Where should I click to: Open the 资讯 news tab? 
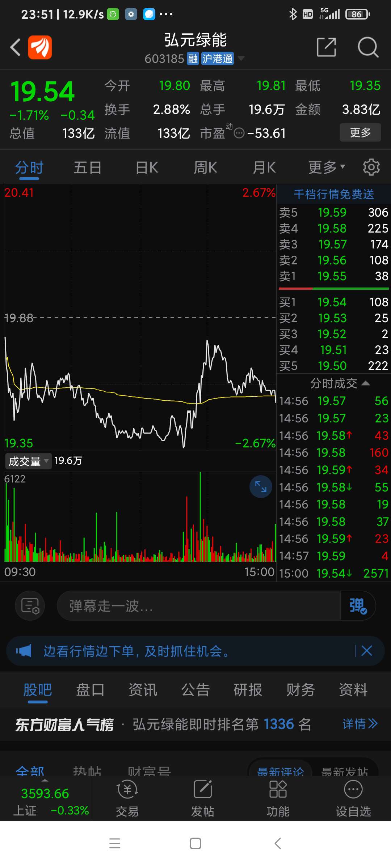click(x=143, y=690)
